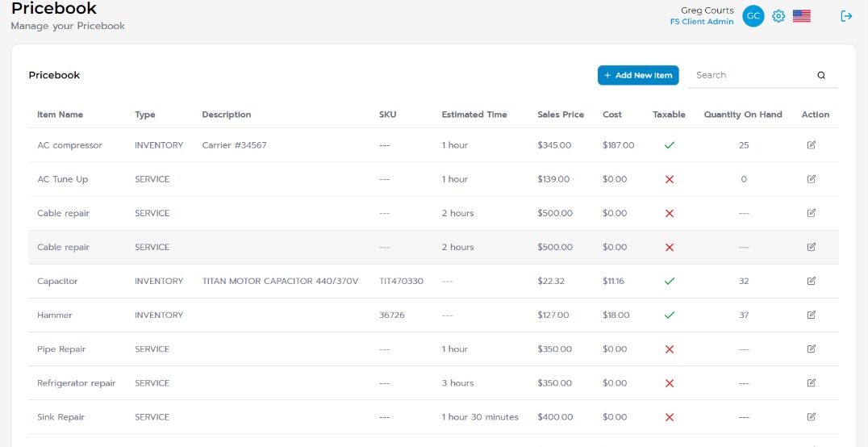
Task: Click the Hammer taxable checkmark
Action: tap(670, 315)
